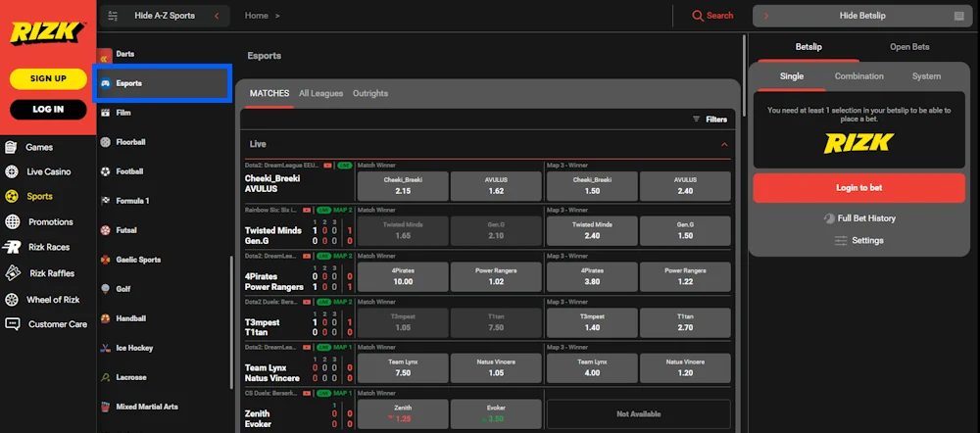Open the Promotions globe icon
980x433 pixels.
click(x=12, y=221)
